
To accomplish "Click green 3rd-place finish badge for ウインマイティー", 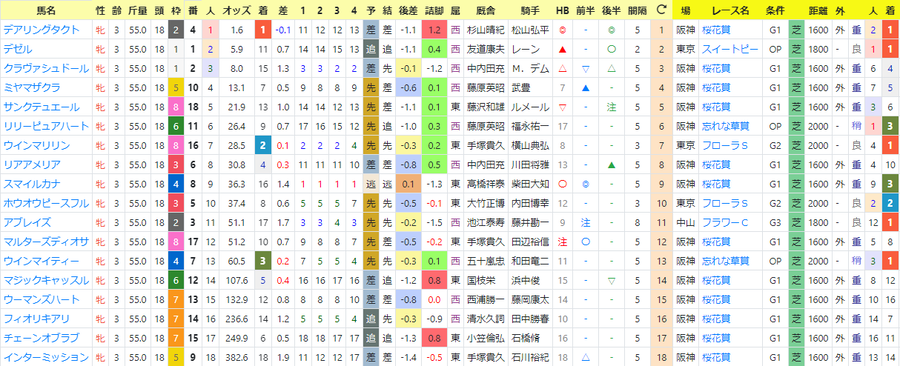I will click(263, 262).
